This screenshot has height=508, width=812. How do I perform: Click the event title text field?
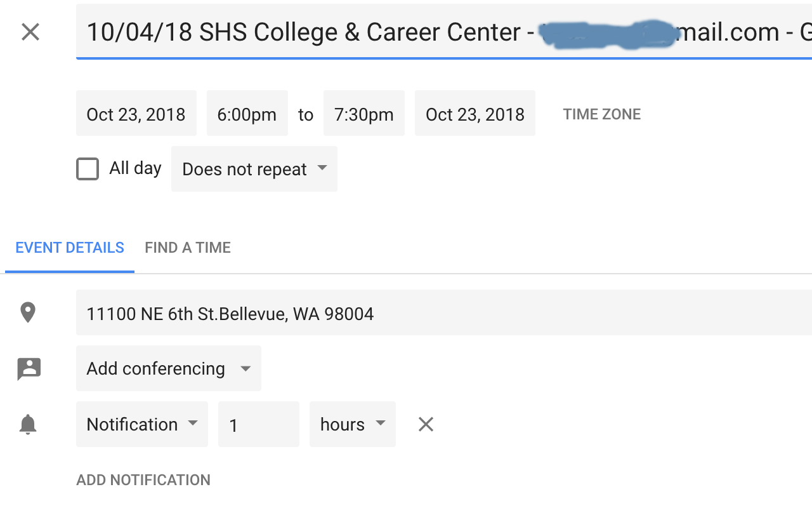click(x=444, y=32)
